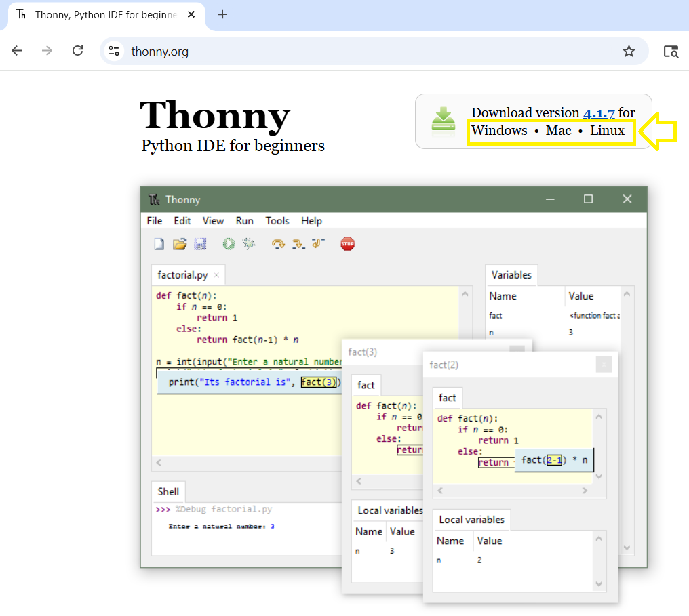Open the Tools menu in Thonny
Image resolution: width=689 pixels, height=616 pixels.
pos(277,221)
